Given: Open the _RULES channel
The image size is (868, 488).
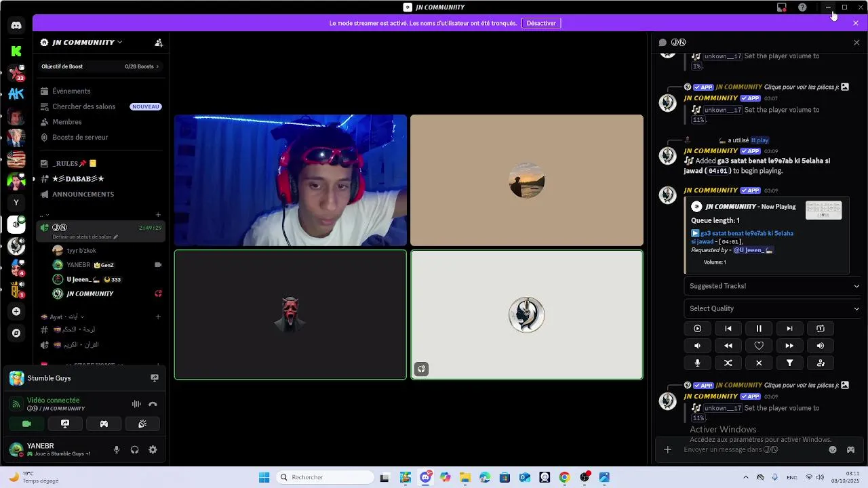Looking at the screenshot, I should (x=100, y=163).
